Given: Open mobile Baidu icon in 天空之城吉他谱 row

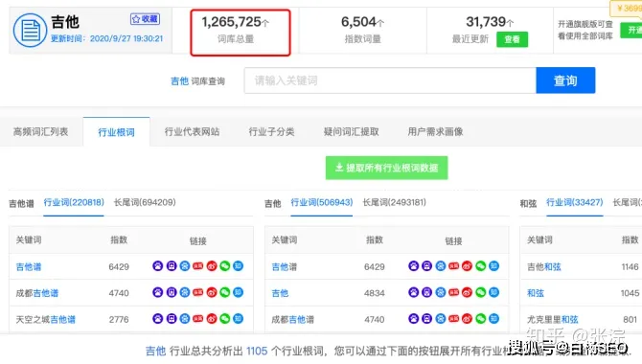Looking at the screenshot, I should point(172,319).
